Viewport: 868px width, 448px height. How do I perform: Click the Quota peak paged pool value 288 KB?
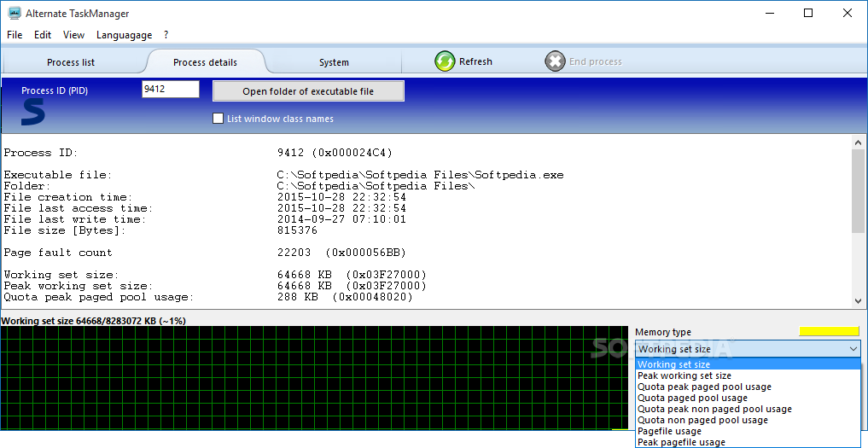pyautogui.click(x=345, y=297)
